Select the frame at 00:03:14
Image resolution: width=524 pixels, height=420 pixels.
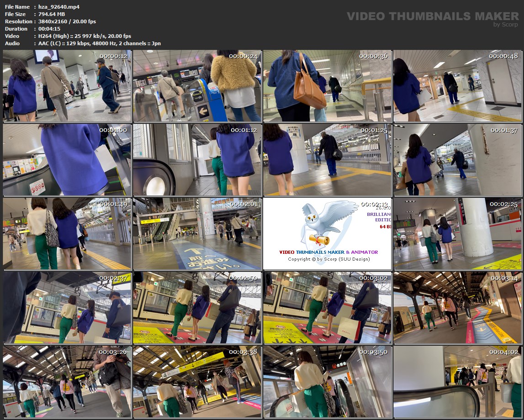pos(457,308)
